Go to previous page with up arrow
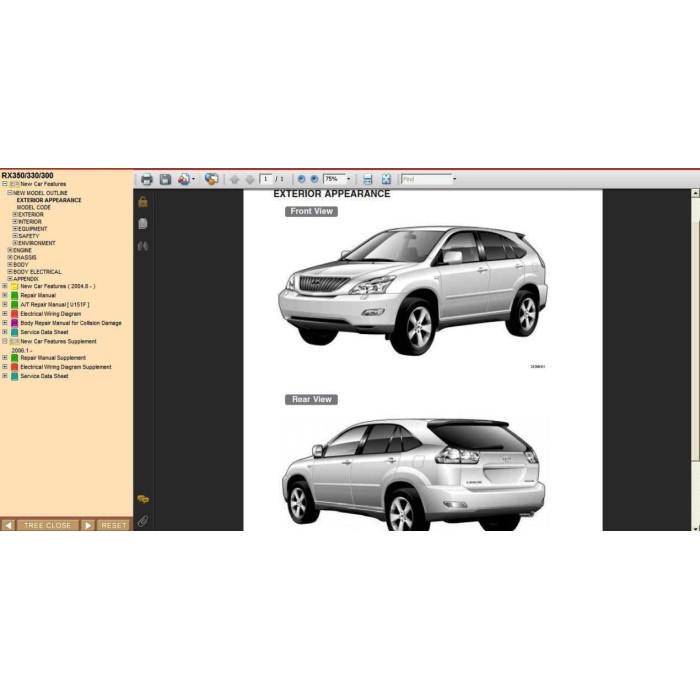The image size is (700, 700). click(x=234, y=179)
